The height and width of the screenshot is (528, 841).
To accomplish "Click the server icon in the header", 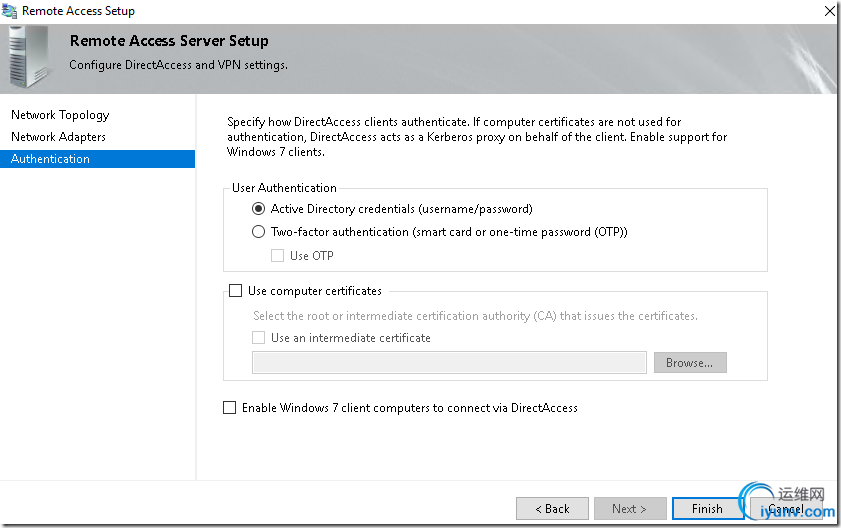I will (28, 58).
